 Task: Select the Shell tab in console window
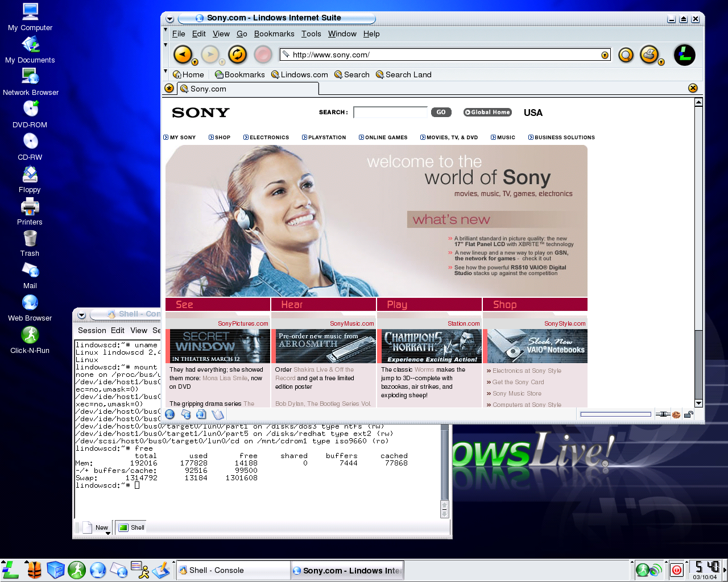[x=131, y=527]
